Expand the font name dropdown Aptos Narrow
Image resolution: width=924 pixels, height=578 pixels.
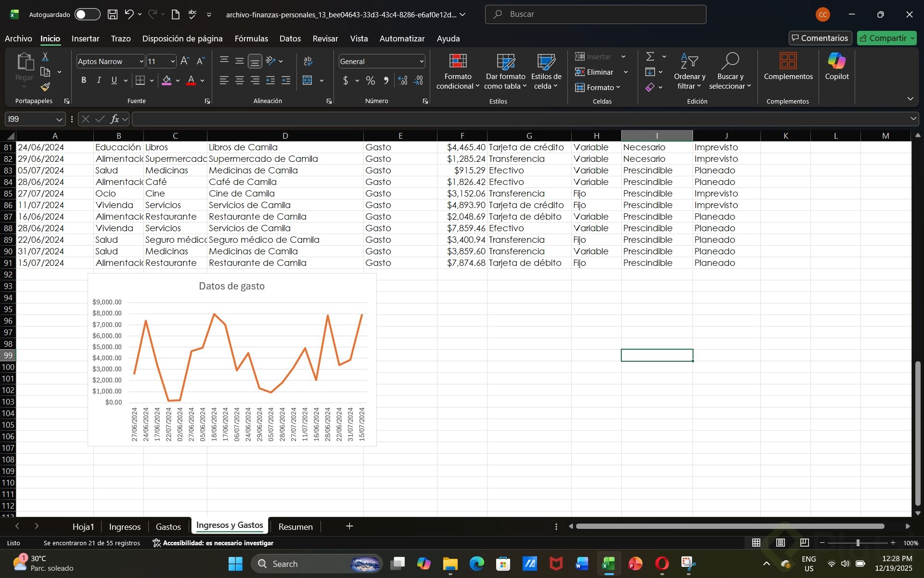[x=141, y=62]
